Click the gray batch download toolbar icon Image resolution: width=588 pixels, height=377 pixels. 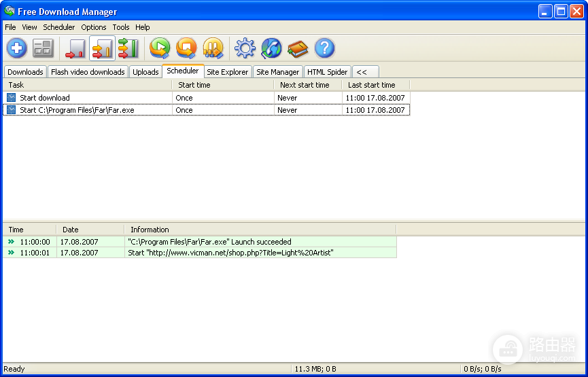(x=43, y=48)
